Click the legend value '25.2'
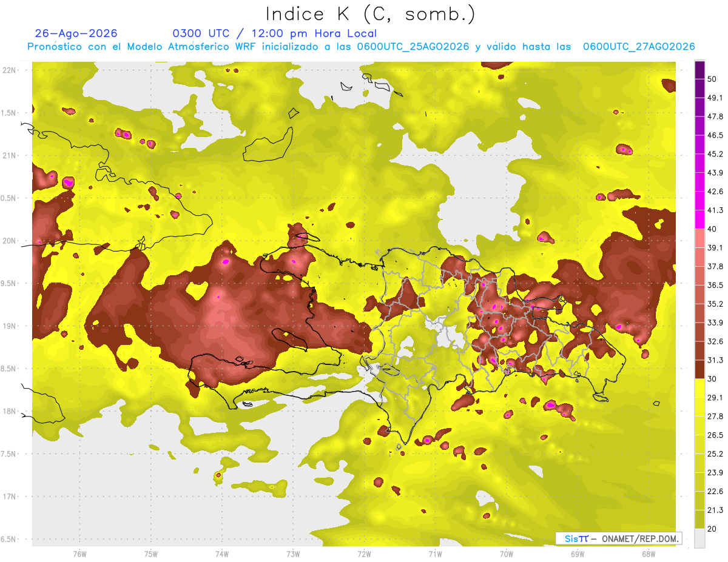The width and height of the screenshot is (728, 562). tap(715, 453)
